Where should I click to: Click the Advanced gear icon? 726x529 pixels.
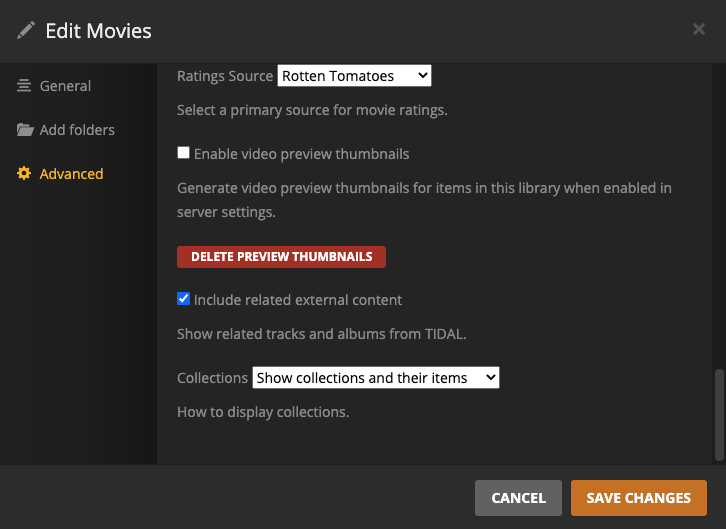coord(24,174)
